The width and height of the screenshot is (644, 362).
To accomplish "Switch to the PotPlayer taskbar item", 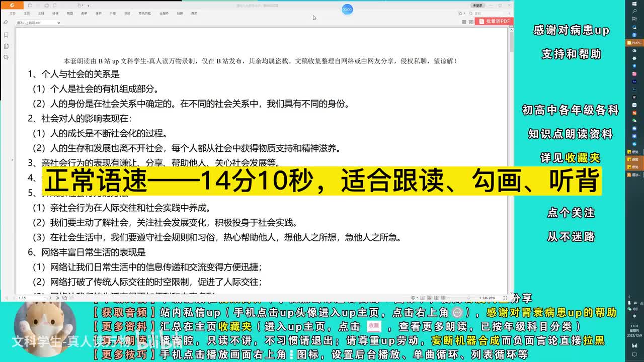I will point(634,43).
